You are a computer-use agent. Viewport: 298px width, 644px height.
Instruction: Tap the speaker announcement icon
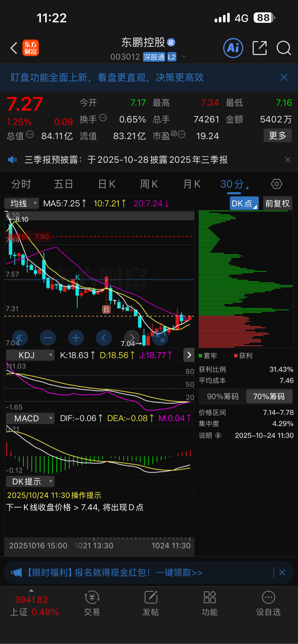[x=12, y=160]
